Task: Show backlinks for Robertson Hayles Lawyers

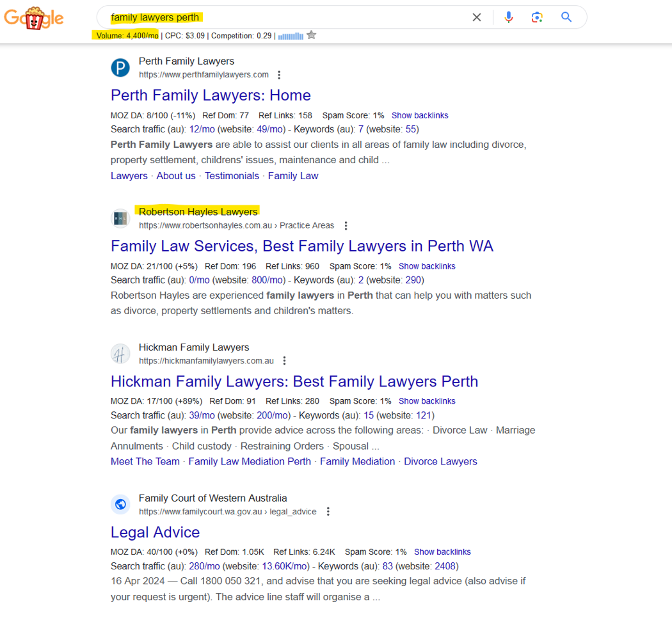Action: tap(427, 266)
